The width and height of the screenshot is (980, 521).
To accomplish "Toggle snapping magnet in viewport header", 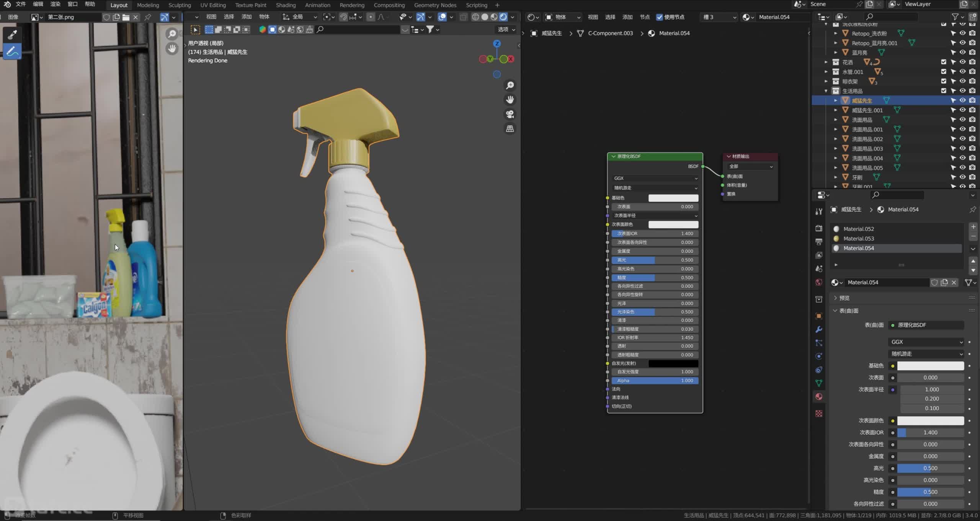I will (343, 17).
